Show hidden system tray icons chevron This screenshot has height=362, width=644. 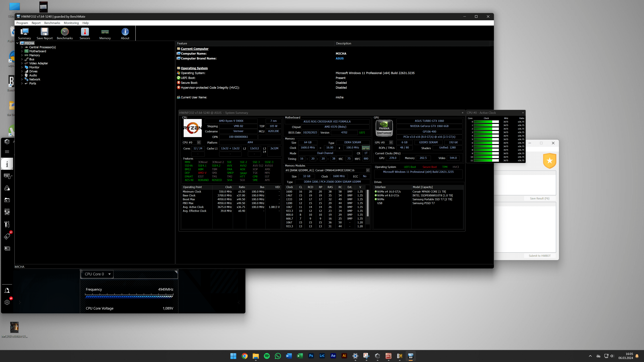(x=590, y=356)
